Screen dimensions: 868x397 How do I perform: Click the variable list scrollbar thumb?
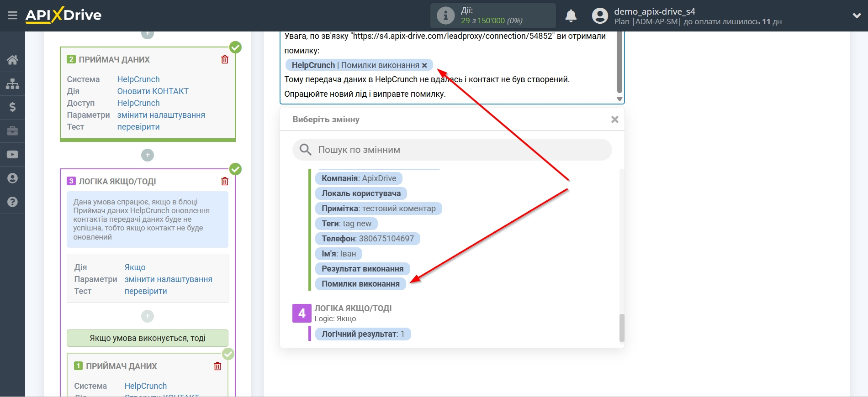pos(621,328)
